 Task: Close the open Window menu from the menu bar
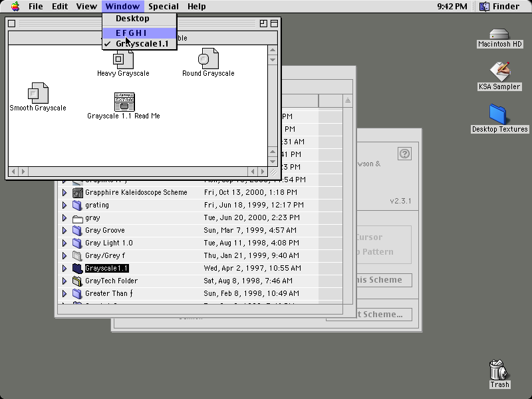(x=122, y=7)
